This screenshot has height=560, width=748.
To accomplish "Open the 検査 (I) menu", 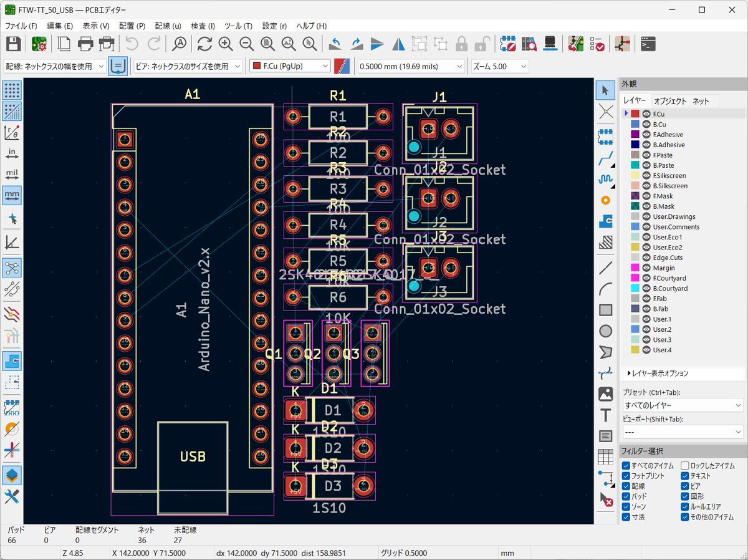I will tap(203, 26).
